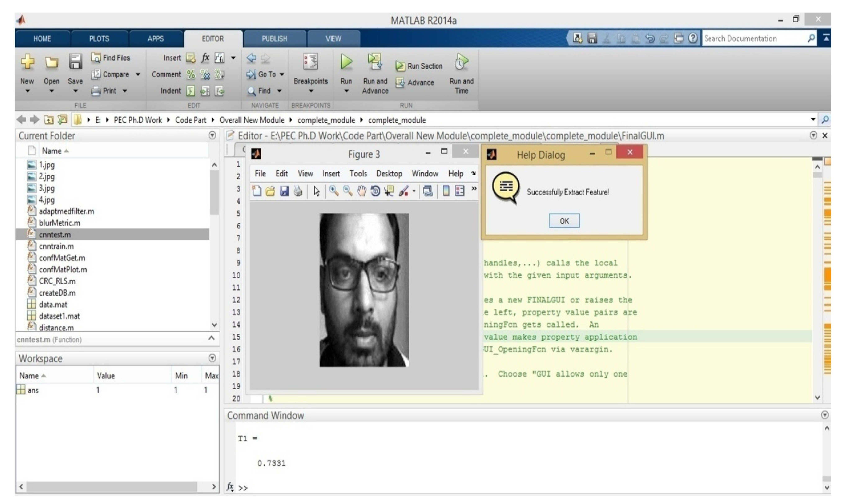Click the Help question mark icon
The height and width of the screenshot is (504, 855).
pyautogui.click(x=693, y=38)
